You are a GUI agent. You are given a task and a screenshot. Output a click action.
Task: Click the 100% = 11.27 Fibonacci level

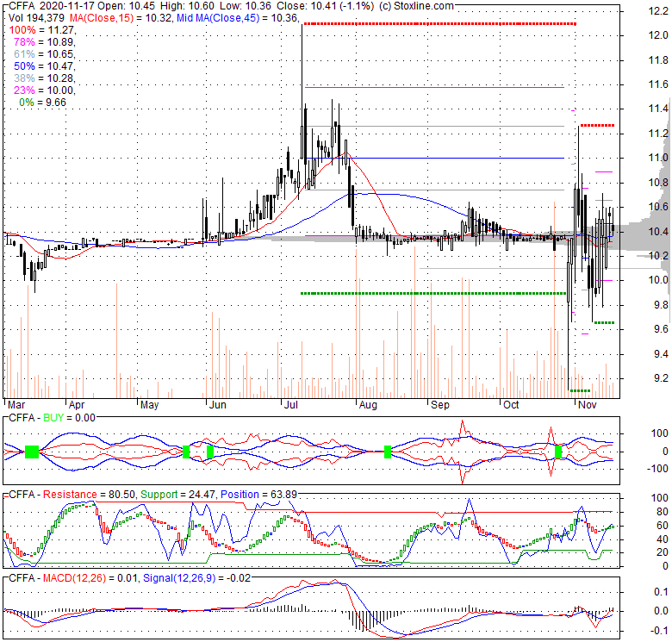coord(42,30)
